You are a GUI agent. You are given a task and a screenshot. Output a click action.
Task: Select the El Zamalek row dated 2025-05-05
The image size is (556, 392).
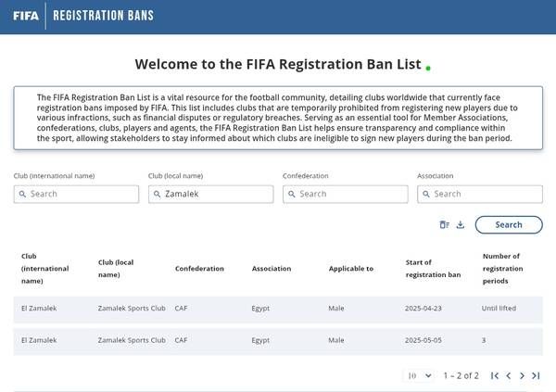[x=278, y=340]
